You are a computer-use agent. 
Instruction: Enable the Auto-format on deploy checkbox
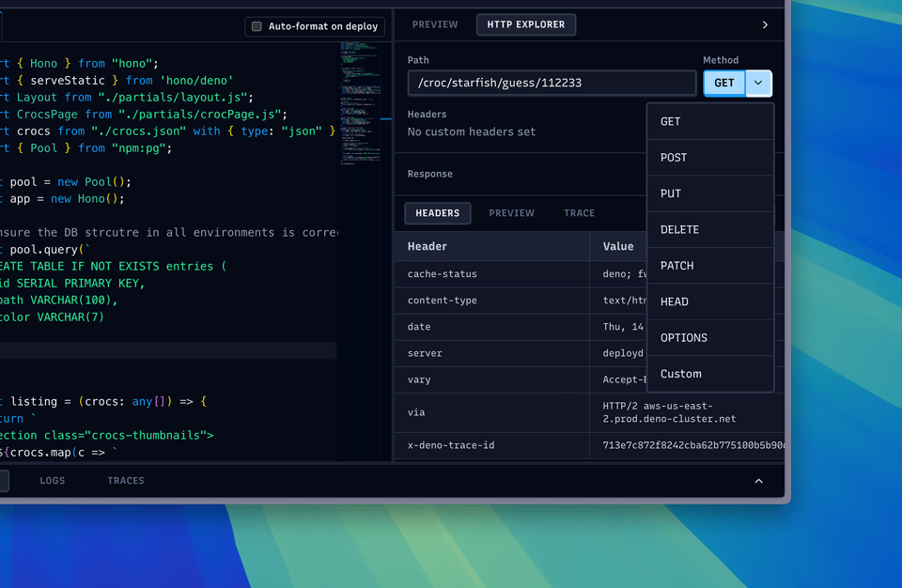tap(257, 26)
